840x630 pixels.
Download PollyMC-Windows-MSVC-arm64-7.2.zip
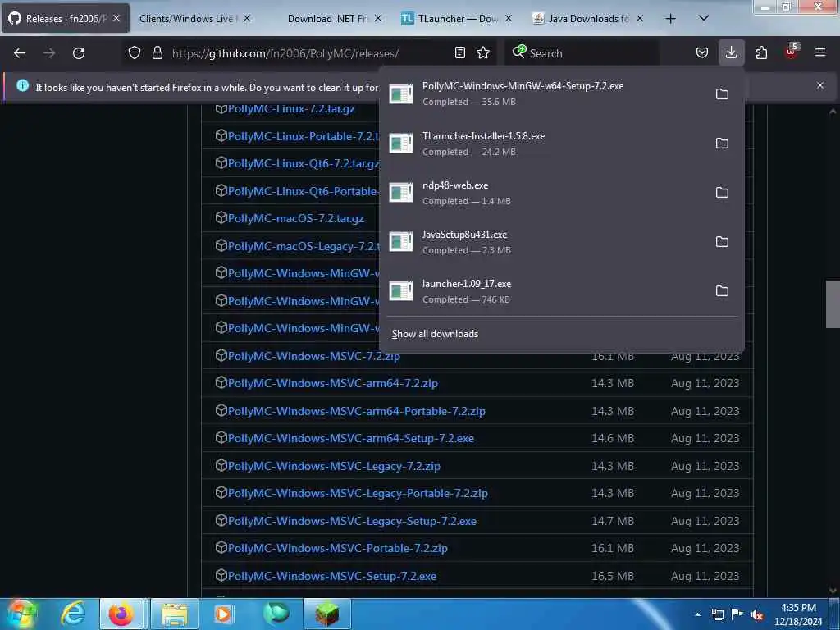click(333, 384)
